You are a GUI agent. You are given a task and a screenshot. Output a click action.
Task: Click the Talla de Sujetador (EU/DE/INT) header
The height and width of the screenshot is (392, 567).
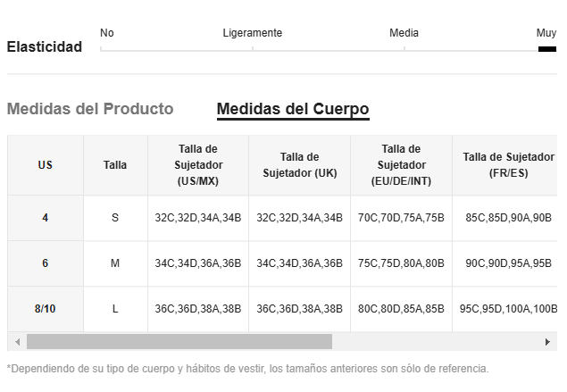pos(401,165)
